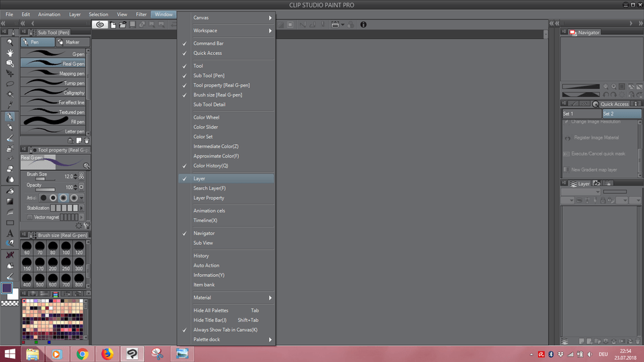The height and width of the screenshot is (362, 644).
Task: Toggle Always Show Tab in Canvas(K)
Action: pyautogui.click(x=226, y=330)
